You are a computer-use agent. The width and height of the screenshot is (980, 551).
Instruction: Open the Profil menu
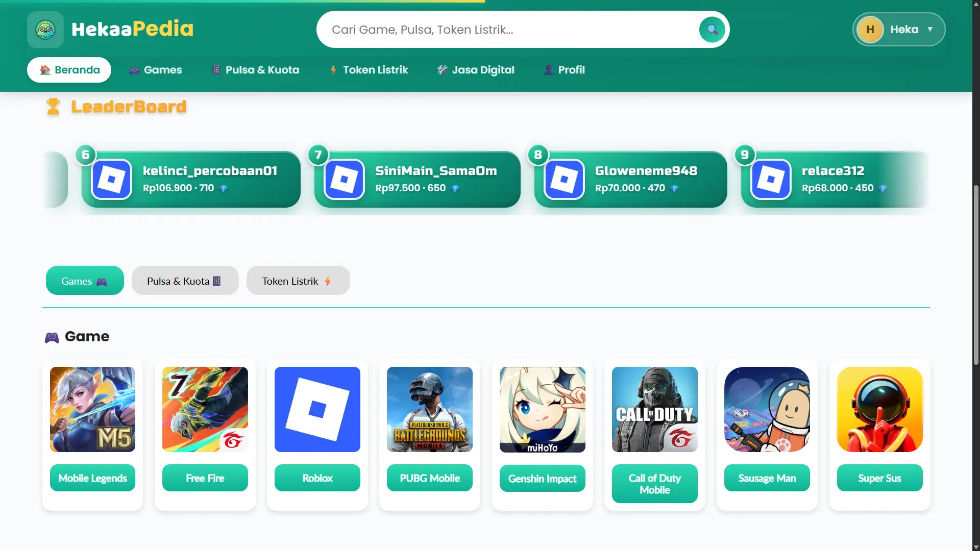click(x=564, y=70)
